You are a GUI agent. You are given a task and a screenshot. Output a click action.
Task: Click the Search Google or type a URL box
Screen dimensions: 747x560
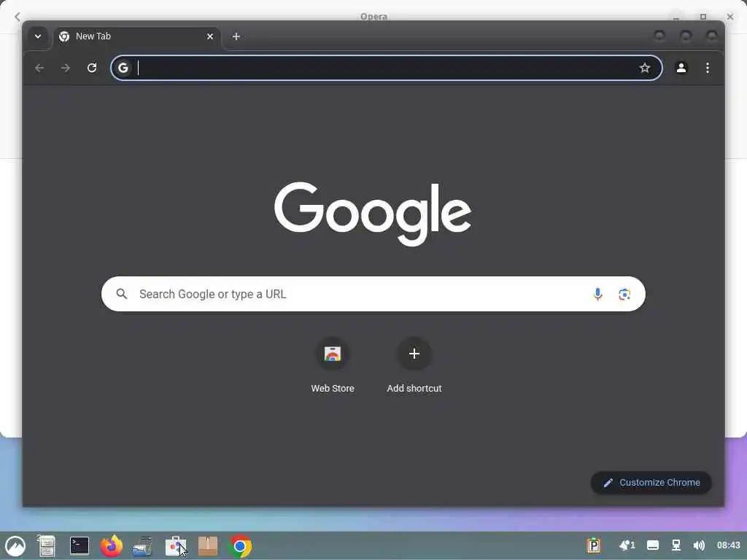373,294
